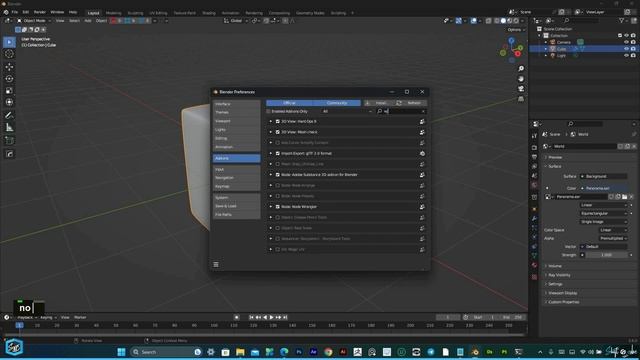Click the pan hand icon in viewport gizmos

pos(521,79)
